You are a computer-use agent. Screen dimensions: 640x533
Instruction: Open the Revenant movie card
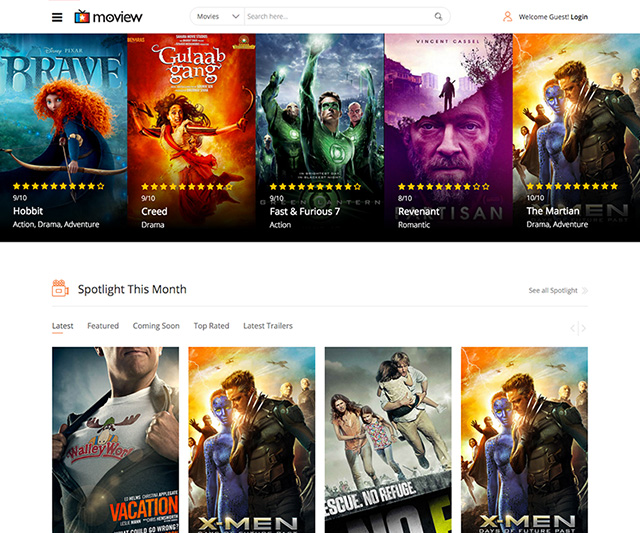[449, 138]
